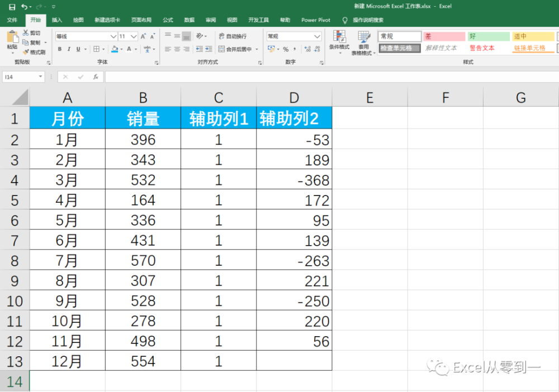Open the font size dropdown
Image resolution: width=559 pixels, height=392 pixels.
(134, 36)
